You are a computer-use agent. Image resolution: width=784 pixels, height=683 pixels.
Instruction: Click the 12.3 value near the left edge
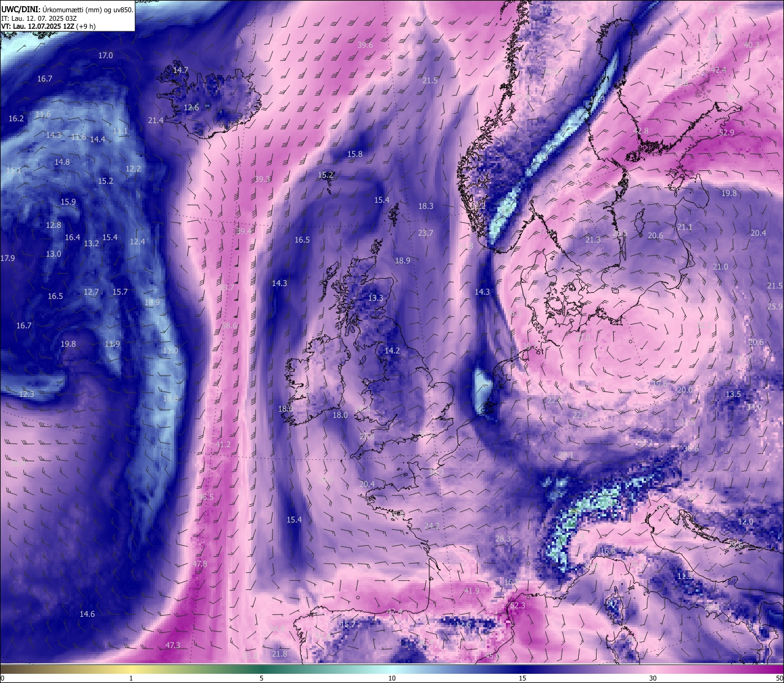(26, 394)
